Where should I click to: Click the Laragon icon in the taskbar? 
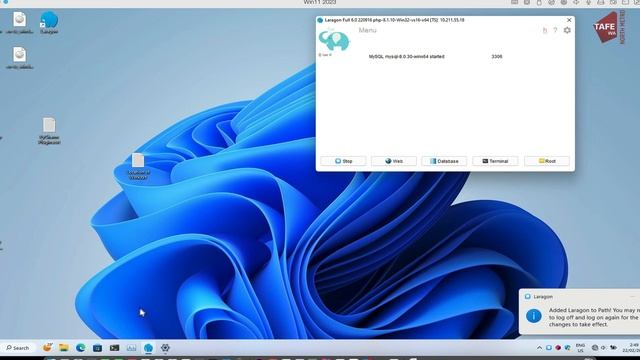[148, 348]
